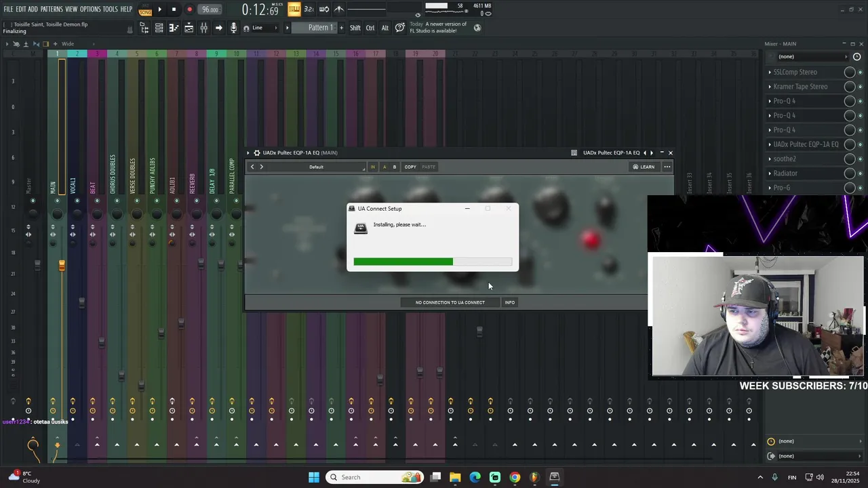Viewport: 868px width, 488px height.
Task: Click the stop button in transport
Action: point(174,9)
